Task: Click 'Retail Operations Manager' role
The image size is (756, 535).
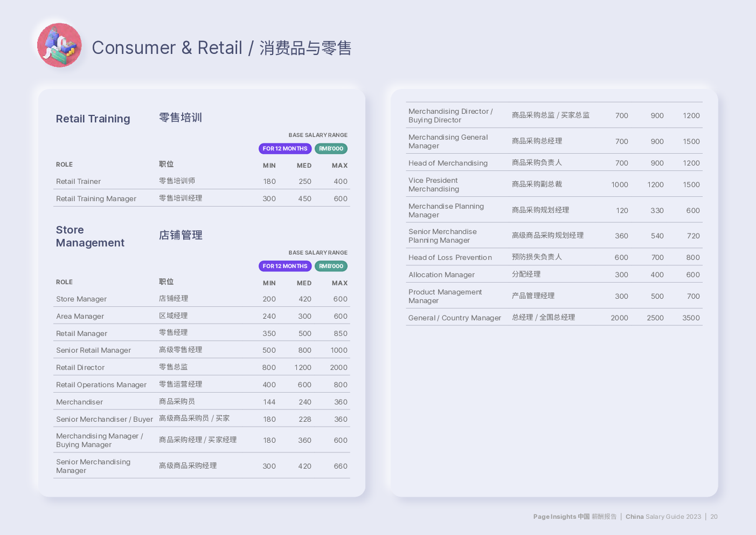Action: [x=101, y=385]
